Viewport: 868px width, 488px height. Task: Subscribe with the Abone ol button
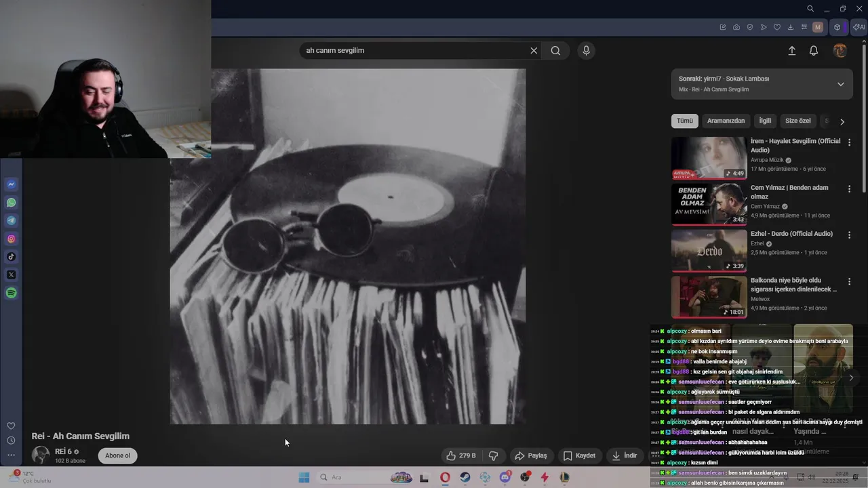[117, 455]
